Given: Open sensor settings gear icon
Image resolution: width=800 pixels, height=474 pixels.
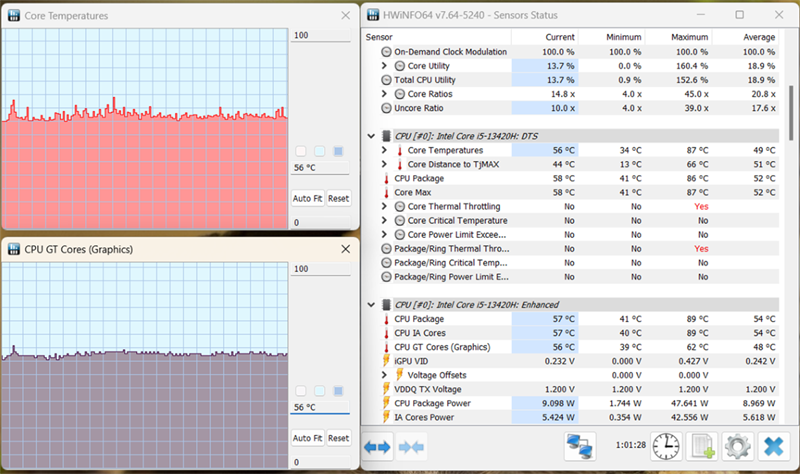Looking at the screenshot, I should (x=737, y=446).
